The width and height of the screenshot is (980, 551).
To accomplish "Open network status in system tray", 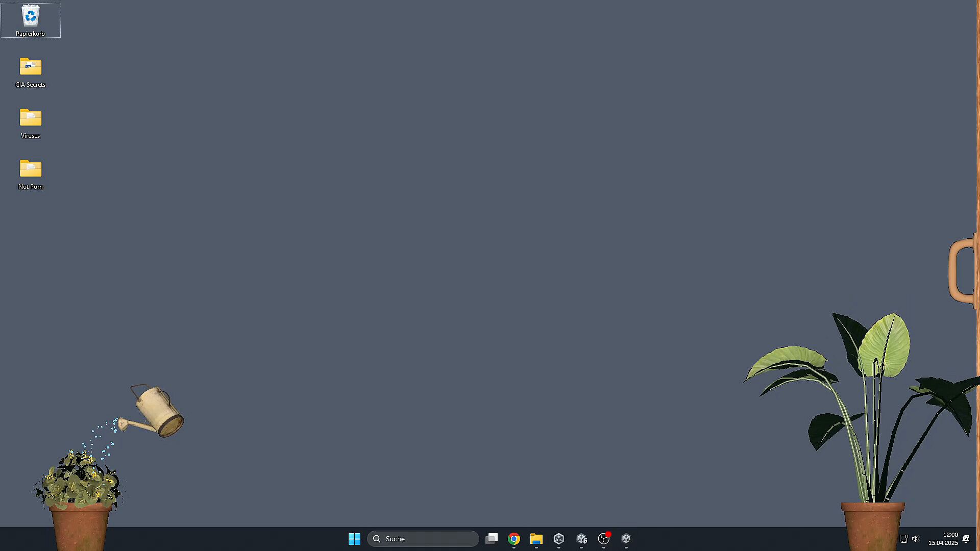I will 903,539.
